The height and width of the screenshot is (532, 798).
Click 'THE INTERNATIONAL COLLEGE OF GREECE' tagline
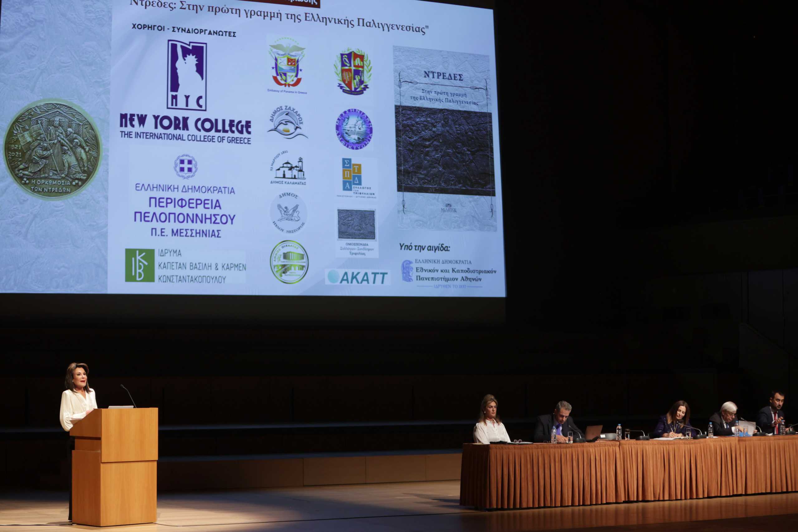pos(185,138)
